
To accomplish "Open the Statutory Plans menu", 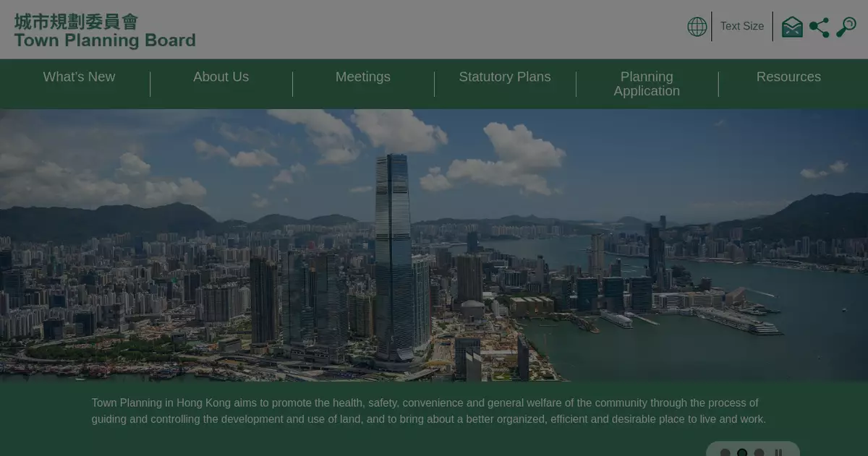I will [504, 77].
